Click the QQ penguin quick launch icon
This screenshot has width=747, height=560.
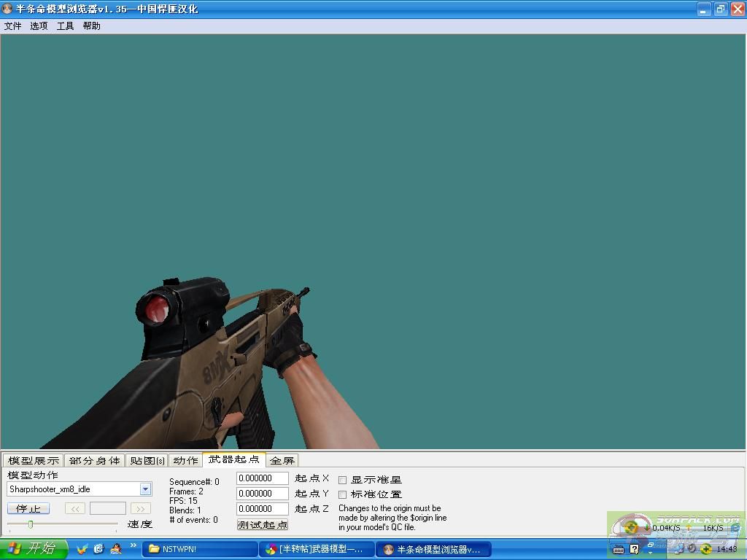pyautogui.click(x=115, y=548)
